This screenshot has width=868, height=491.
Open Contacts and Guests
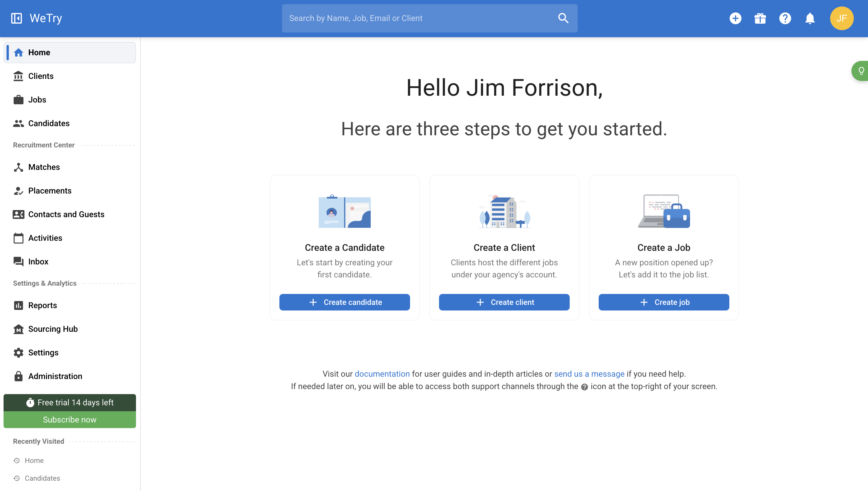(66, 214)
